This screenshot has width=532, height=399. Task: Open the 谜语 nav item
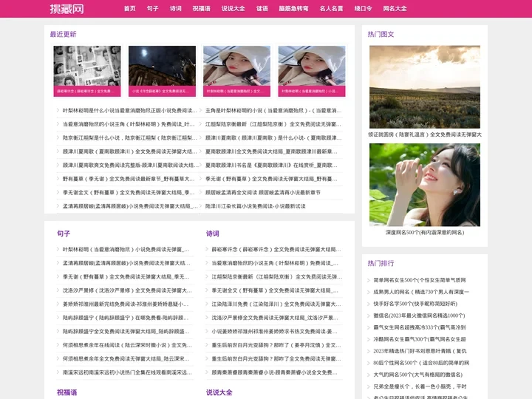[x=262, y=8]
